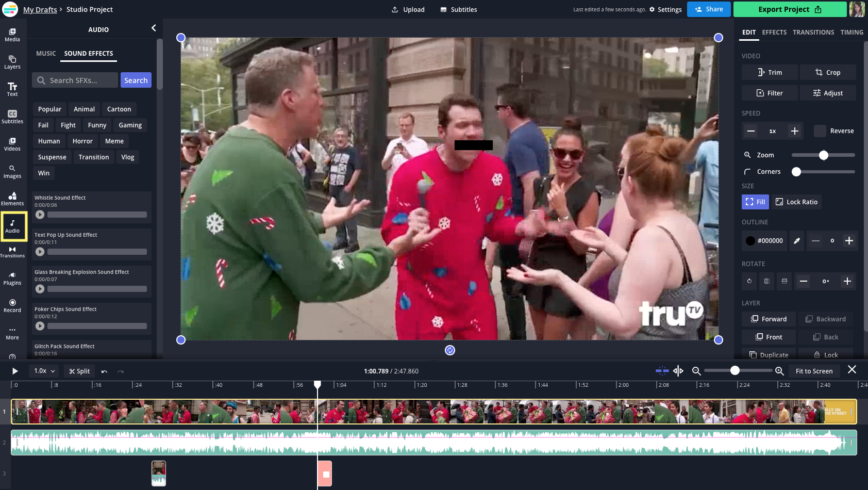Play the Whistle Sound Effect preview
The image size is (868, 490).
[x=40, y=215]
